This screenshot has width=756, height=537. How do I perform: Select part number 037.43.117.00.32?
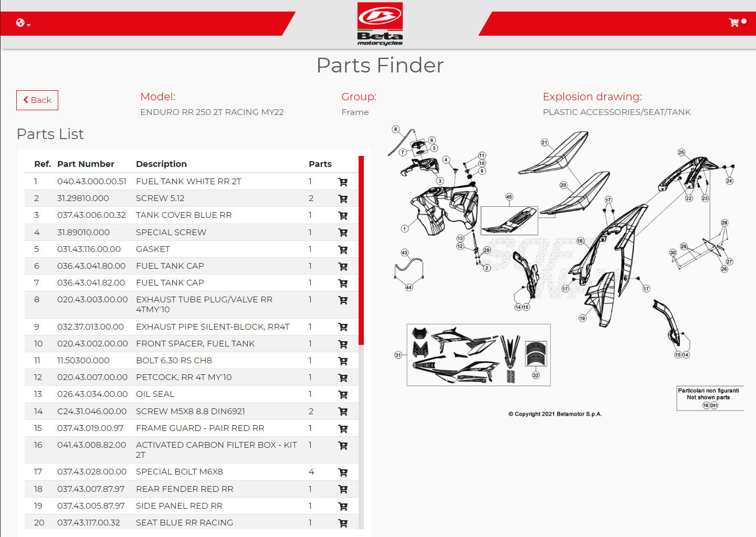(x=89, y=523)
